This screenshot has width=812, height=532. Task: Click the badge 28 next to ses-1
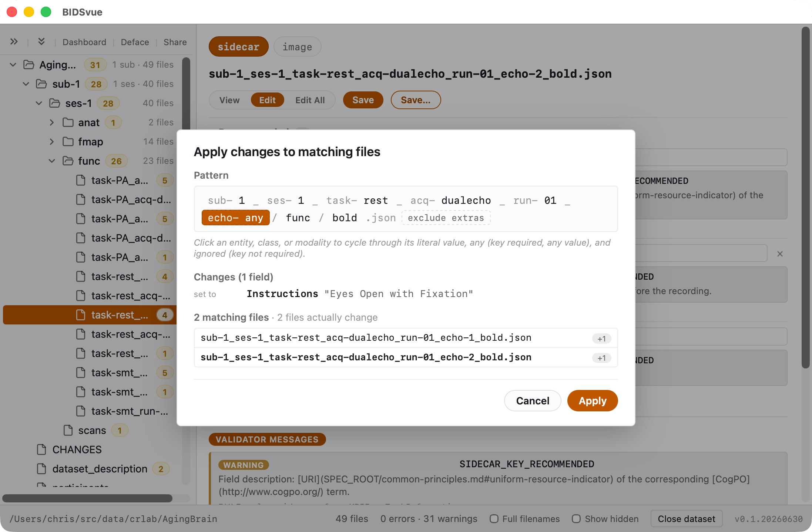[108, 103]
